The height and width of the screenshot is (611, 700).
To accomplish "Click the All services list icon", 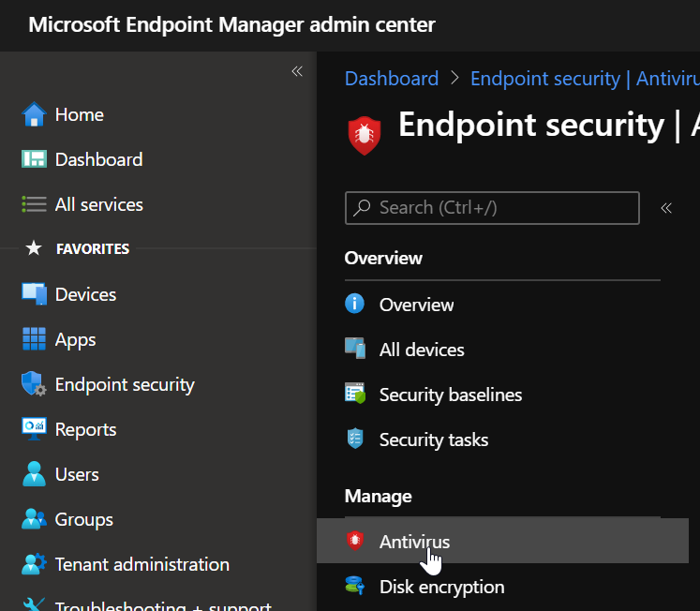I will click(34, 204).
